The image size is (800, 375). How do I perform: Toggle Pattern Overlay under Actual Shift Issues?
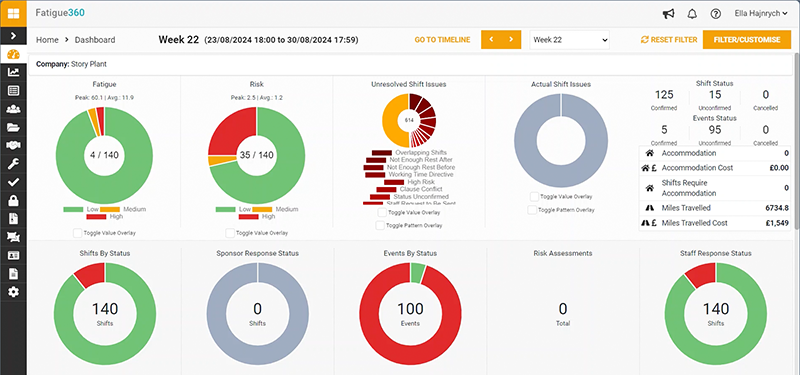coord(532,210)
